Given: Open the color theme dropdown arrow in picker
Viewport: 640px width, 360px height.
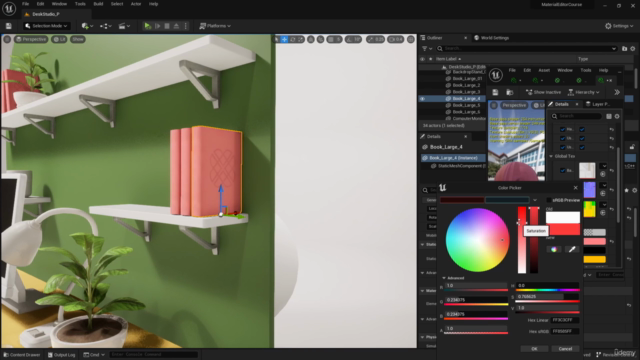Looking at the screenshot, I should point(535,200).
